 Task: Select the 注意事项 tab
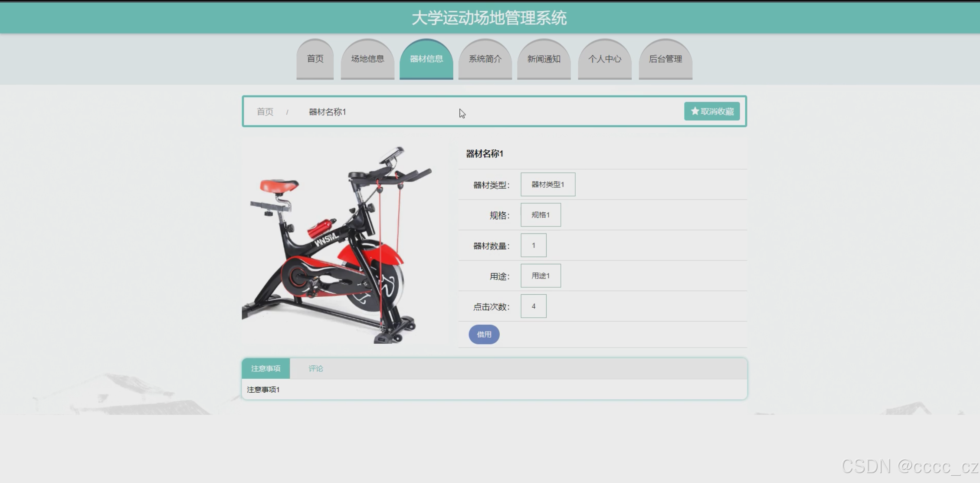point(265,368)
